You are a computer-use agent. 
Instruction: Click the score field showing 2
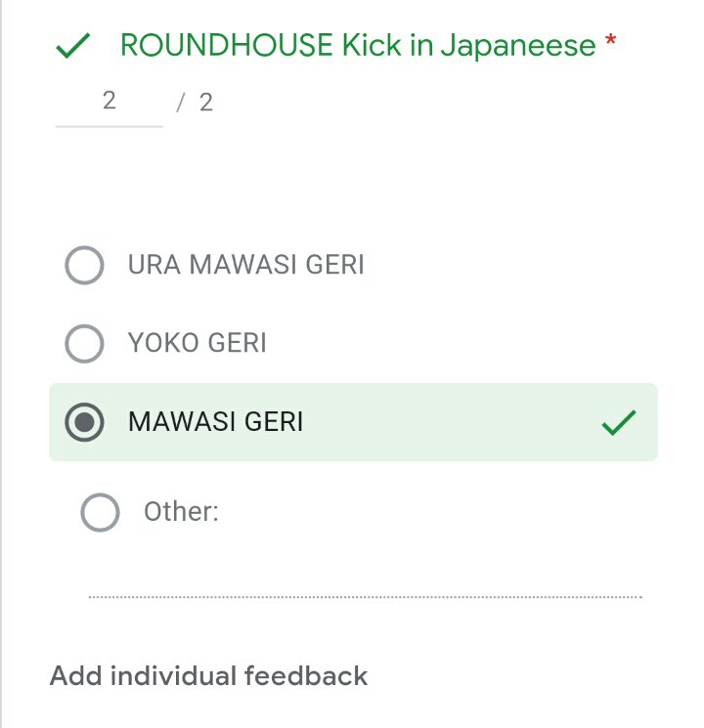click(109, 101)
